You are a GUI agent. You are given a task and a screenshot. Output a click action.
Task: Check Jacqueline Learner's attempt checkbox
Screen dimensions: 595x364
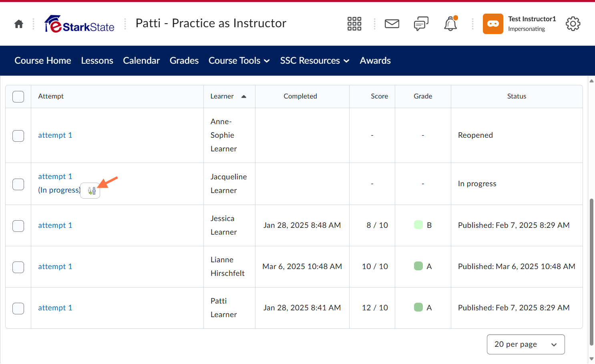pyautogui.click(x=18, y=184)
